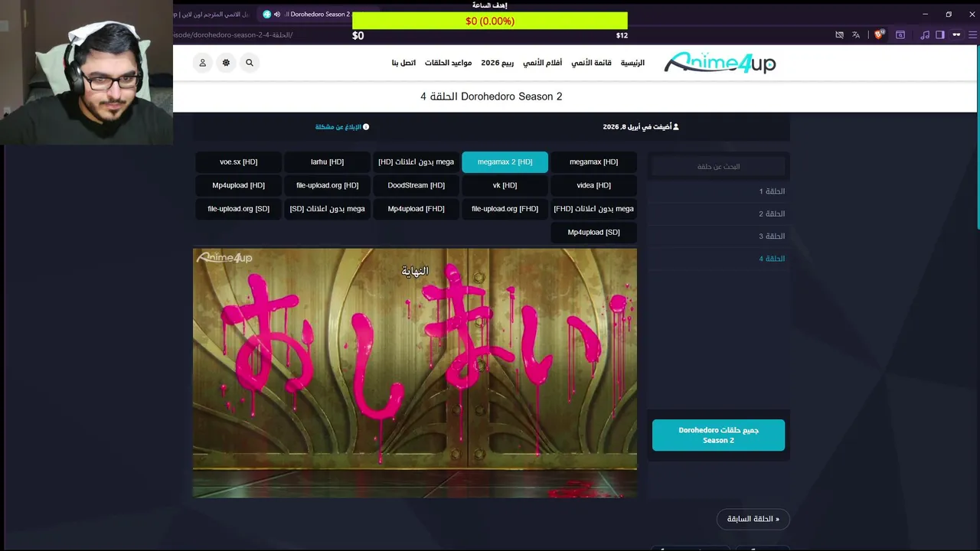Open the user account icon
This screenshot has width=980, height=551.
pyautogui.click(x=203, y=63)
